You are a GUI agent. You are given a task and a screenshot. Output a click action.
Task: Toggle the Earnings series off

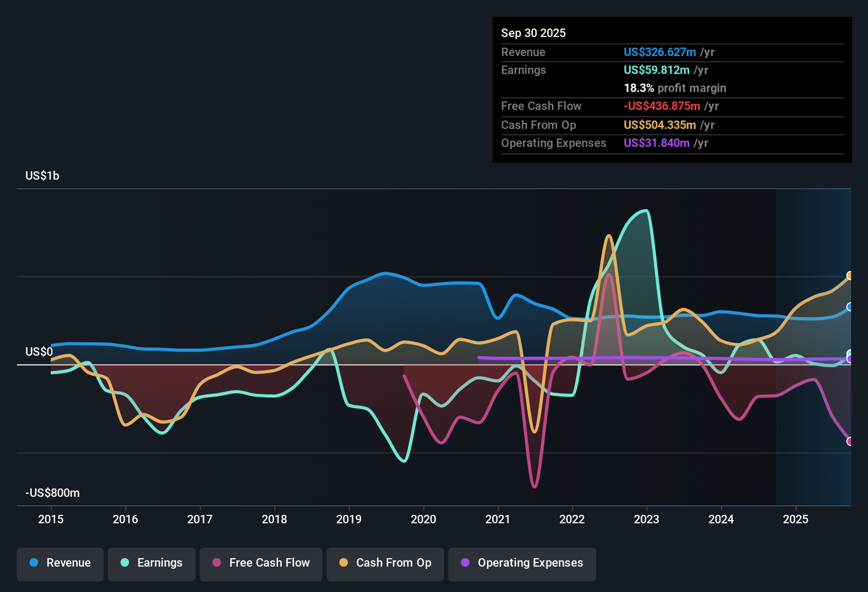(x=152, y=563)
